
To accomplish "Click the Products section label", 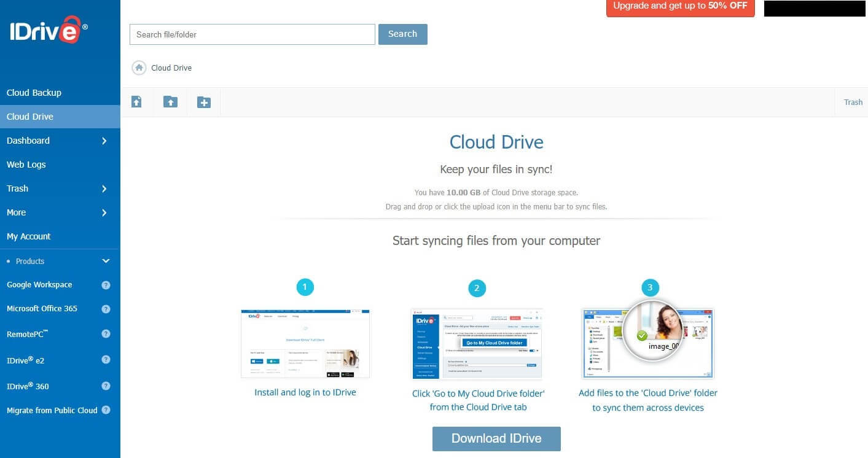I will [30, 261].
